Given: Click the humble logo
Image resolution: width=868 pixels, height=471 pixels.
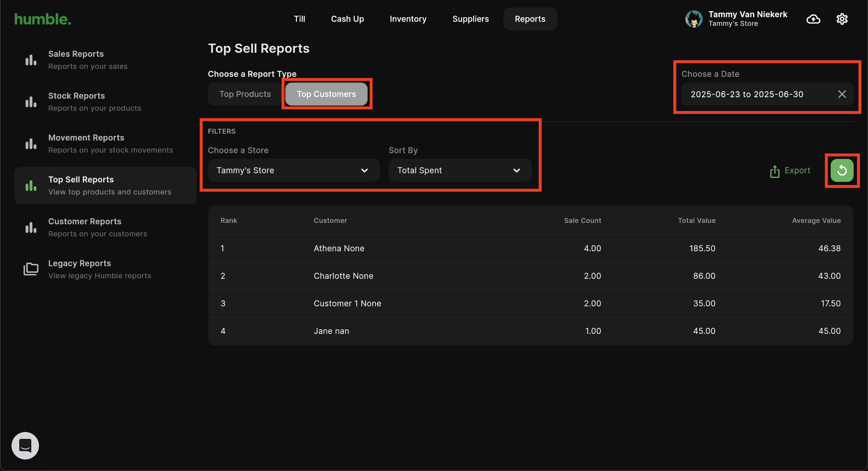Looking at the screenshot, I should [43, 19].
